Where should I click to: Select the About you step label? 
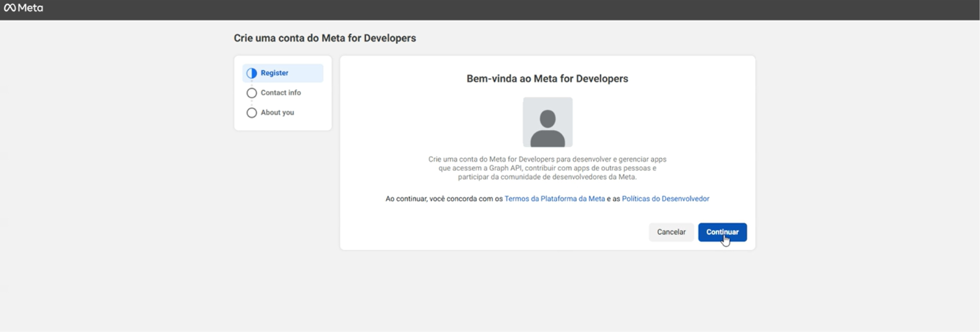coord(277,112)
